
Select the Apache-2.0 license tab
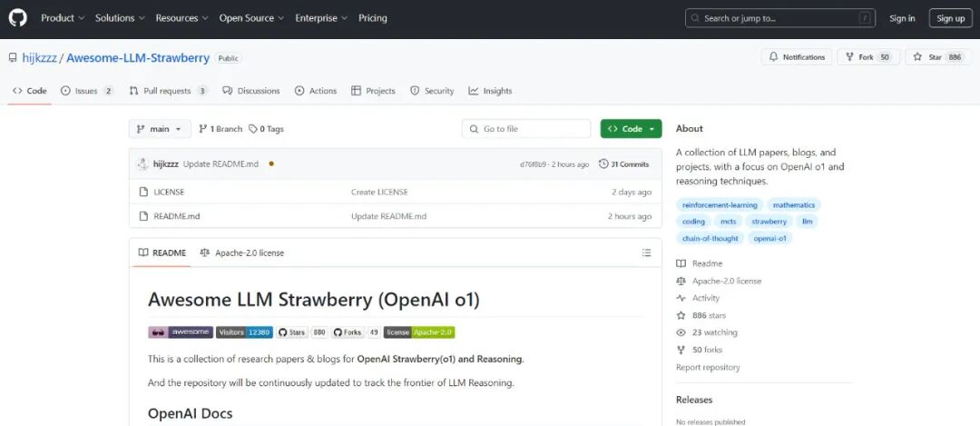click(242, 253)
